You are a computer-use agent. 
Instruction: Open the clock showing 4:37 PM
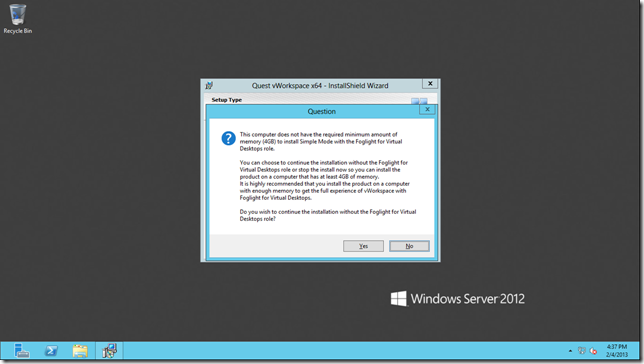tap(616, 350)
